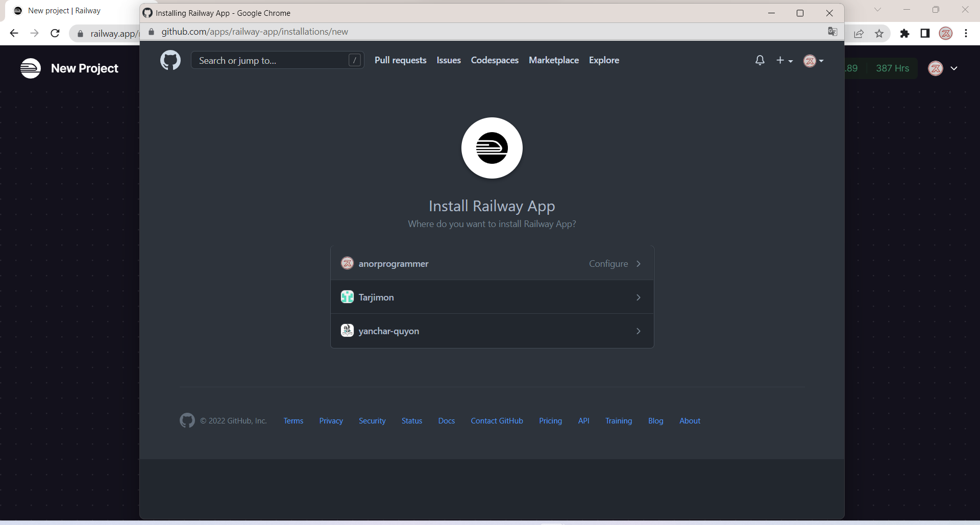
Task: Click Tarjimon avatar icon
Action: 347,296
